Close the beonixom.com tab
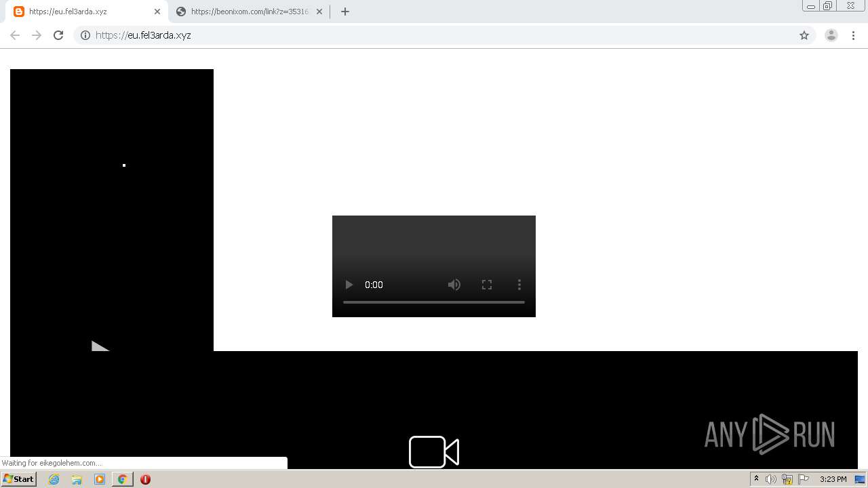 pyautogui.click(x=319, y=12)
